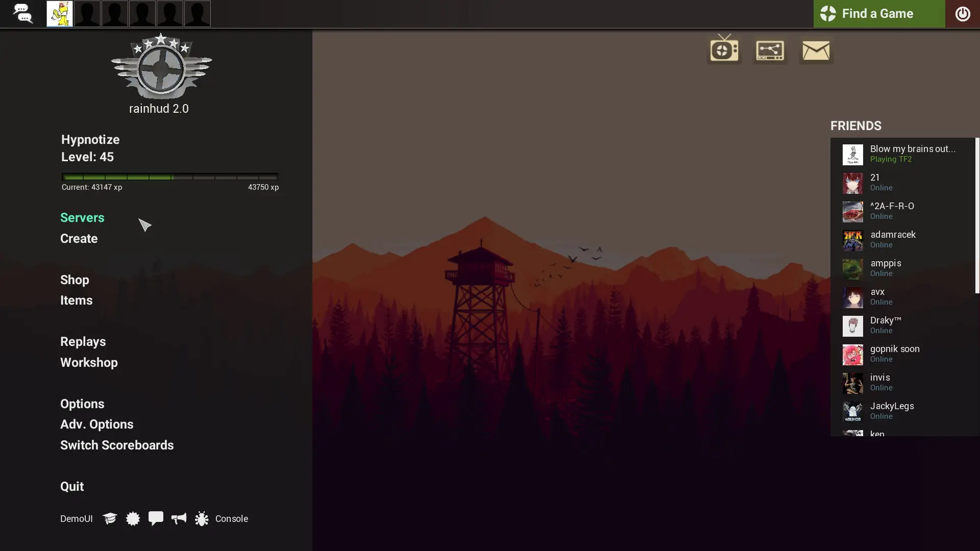The image size is (980, 551).
Task: Click the friends list scrollbar
Action: [x=977, y=215]
